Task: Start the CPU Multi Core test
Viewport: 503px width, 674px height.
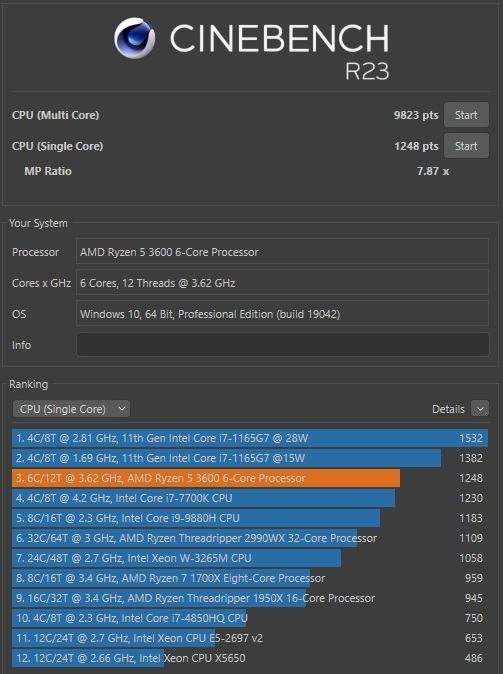Action: (x=466, y=115)
